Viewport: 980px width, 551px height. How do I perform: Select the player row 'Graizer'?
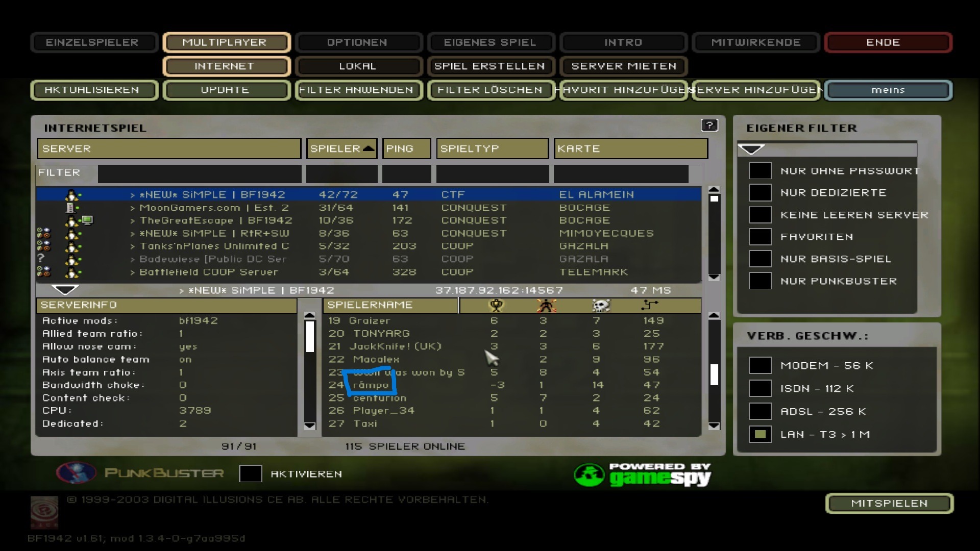[512, 321]
